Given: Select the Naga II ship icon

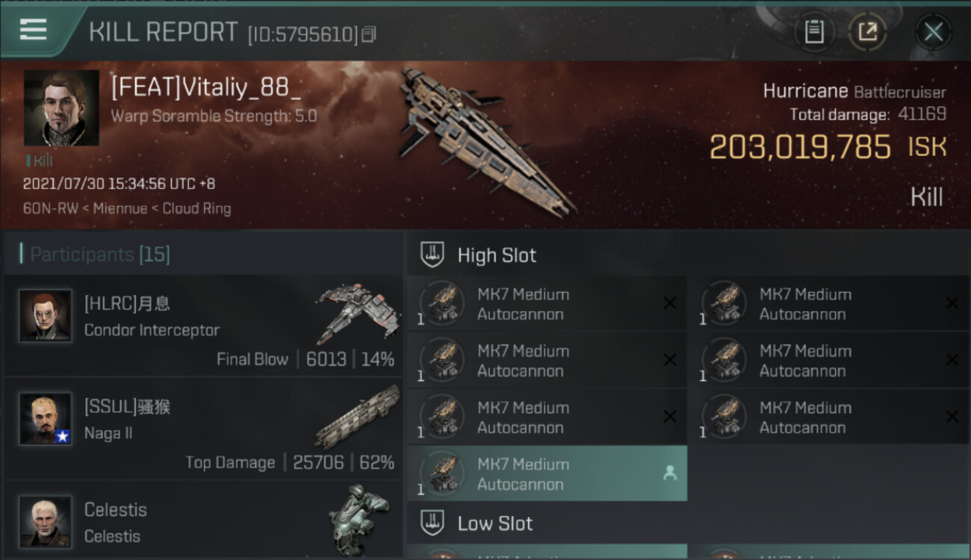Looking at the screenshot, I should 357,416.
